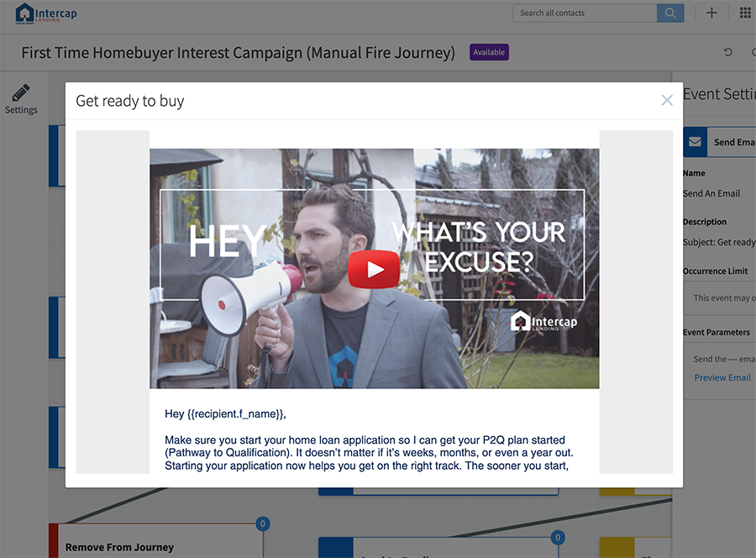The width and height of the screenshot is (756, 558).
Task: Play the YouTube video in email preview
Action: 374,269
